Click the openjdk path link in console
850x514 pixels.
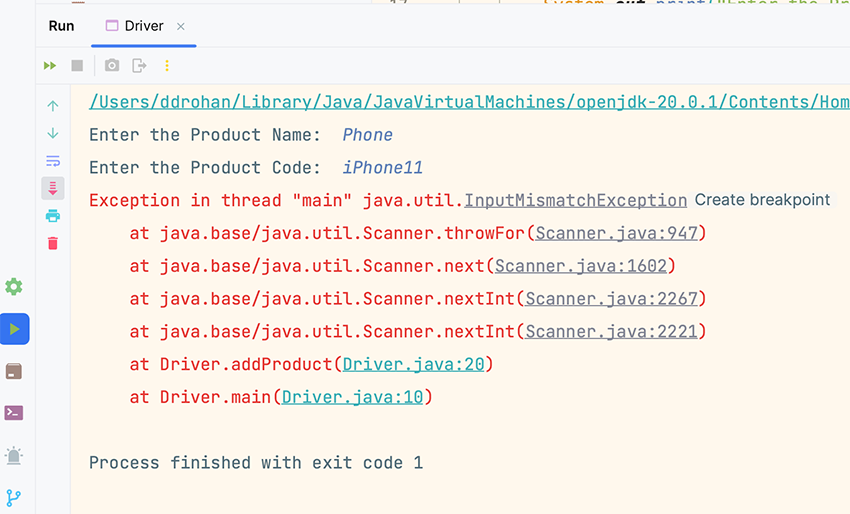click(x=469, y=102)
